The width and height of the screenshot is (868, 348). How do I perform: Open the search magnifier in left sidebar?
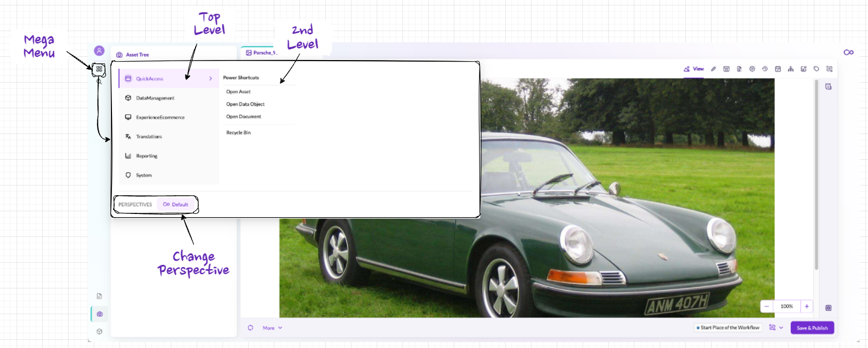coord(99,82)
